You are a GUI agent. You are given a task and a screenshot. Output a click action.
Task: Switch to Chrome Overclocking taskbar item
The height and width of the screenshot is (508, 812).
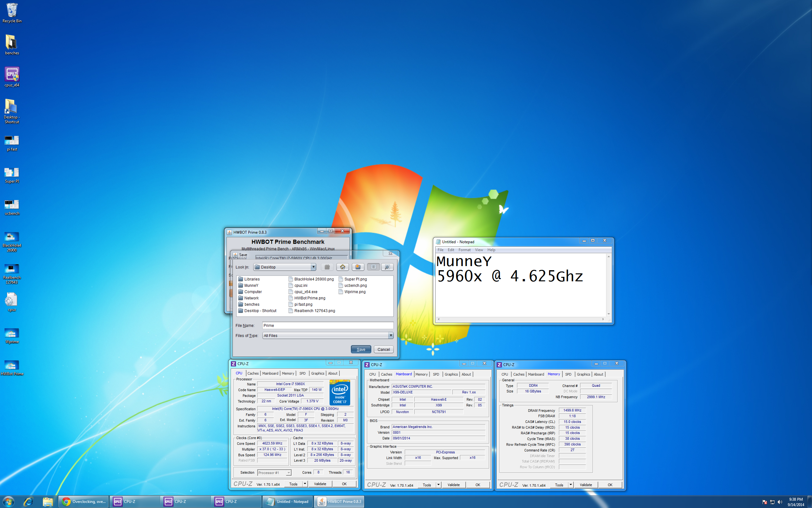[83, 502]
